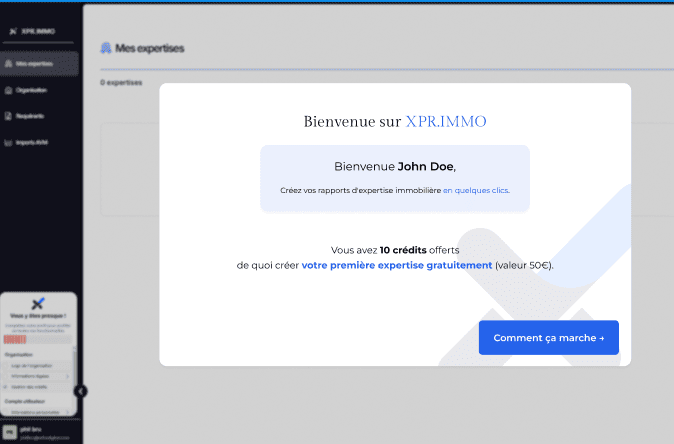Click the XPR.IMMO logo in the sidebar
The width and height of the screenshot is (674, 444).
[x=32, y=31]
